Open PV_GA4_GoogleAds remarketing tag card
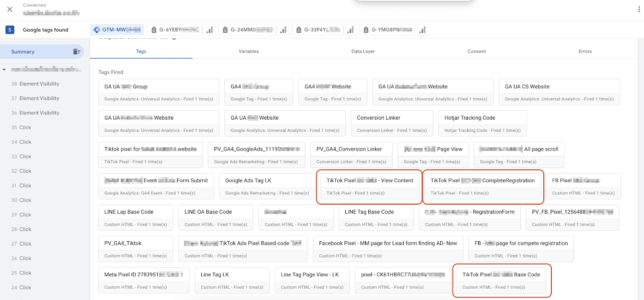Screen dimensions: 644x300 coord(256,155)
